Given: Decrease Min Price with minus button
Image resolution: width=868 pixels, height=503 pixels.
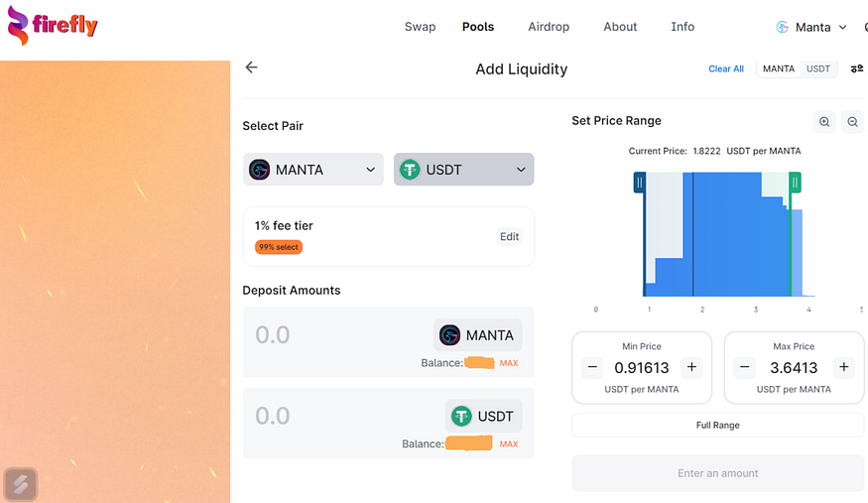Looking at the screenshot, I should tap(592, 367).
